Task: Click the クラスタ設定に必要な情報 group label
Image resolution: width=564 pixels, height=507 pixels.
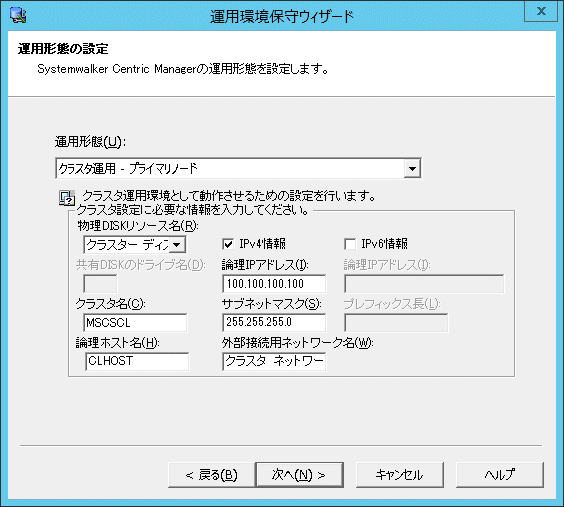Action: point(193,210)
